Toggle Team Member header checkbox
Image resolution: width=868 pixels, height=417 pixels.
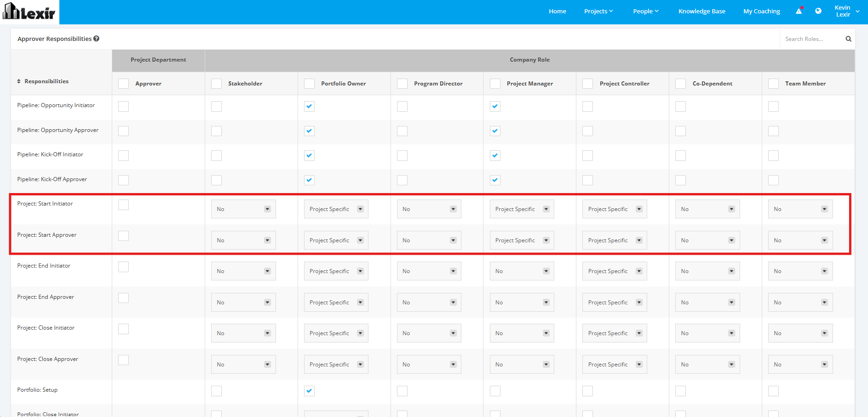[x=773, y=84]
